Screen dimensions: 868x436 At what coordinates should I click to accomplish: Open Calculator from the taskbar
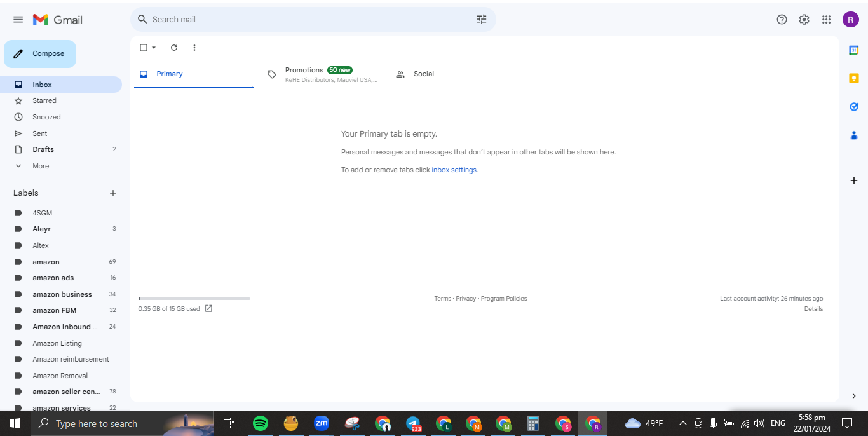533,423
